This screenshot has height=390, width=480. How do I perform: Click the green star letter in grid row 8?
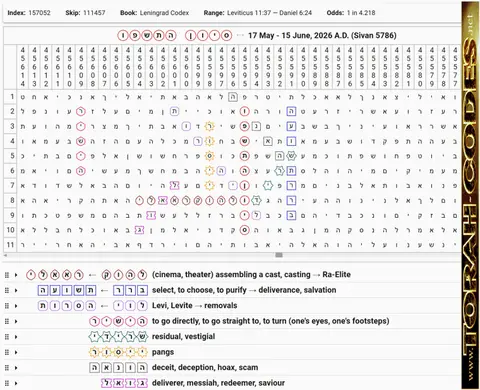pos(256,200)
